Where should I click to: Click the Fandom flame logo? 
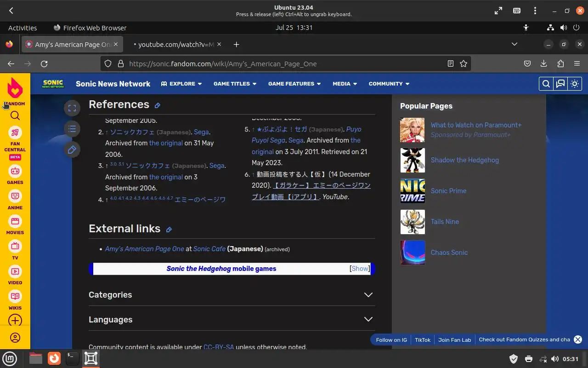click(15, 87)
